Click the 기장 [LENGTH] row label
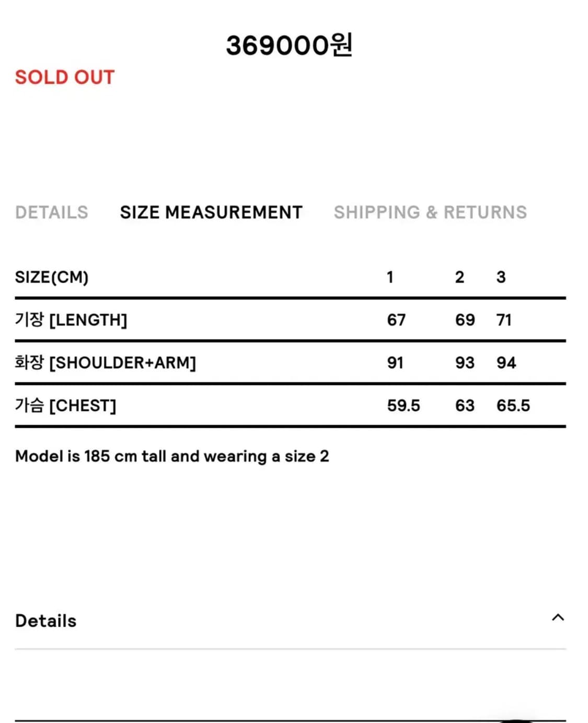588x723 pixels. point(71,320)
